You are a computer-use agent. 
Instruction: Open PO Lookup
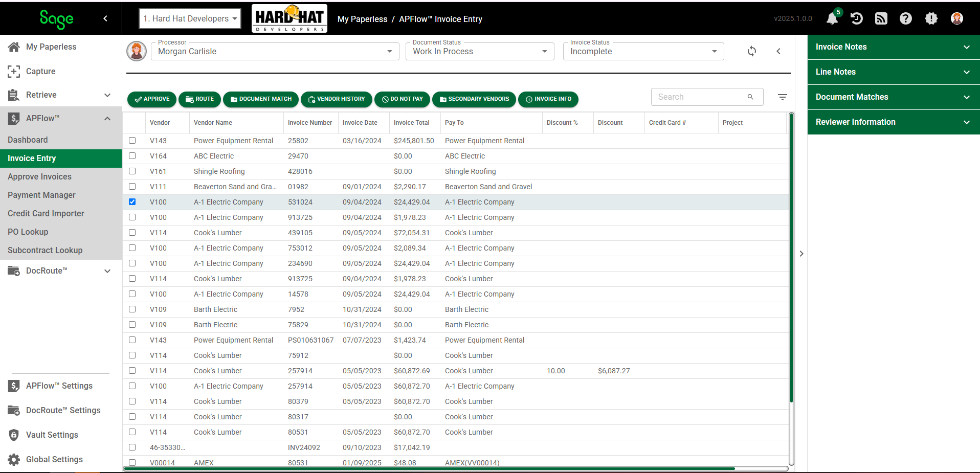pyautogui.click(x=28, y=232)
